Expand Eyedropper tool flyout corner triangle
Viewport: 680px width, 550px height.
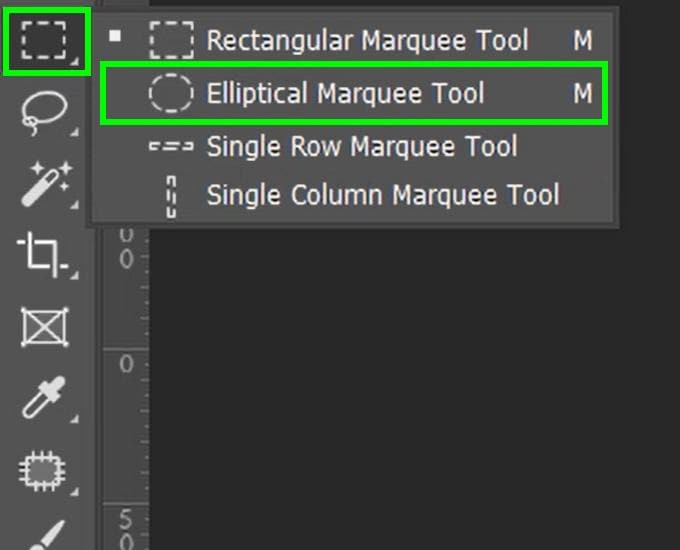(75, 419)
